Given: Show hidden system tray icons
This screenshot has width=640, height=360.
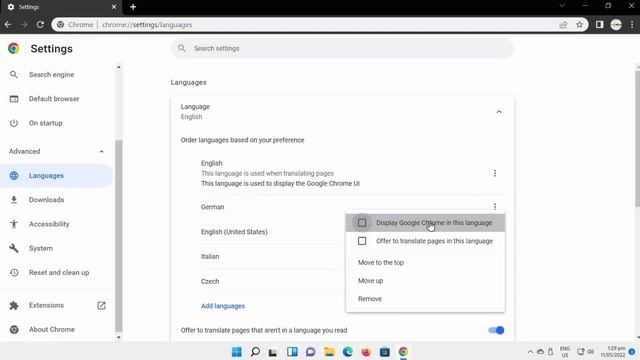Looking at the screenshot, I should 530,352.
